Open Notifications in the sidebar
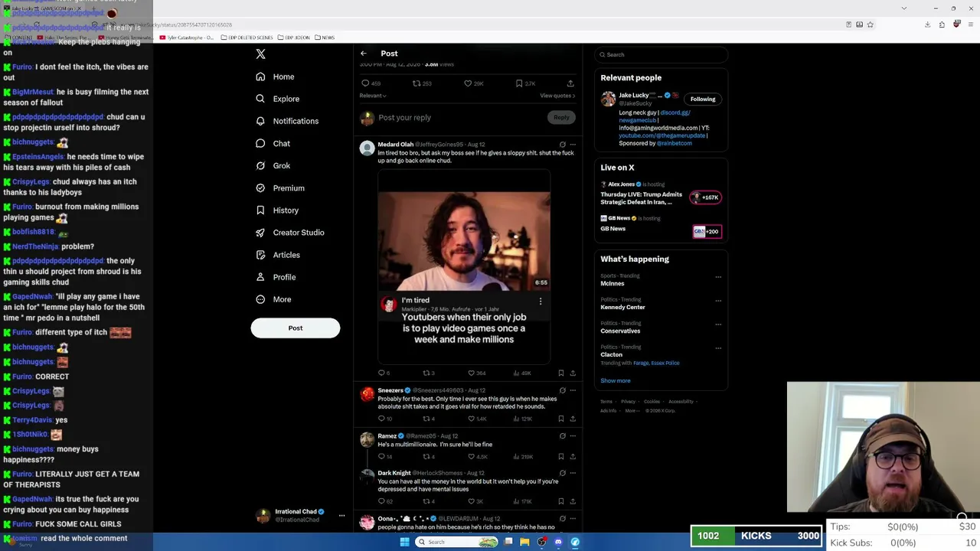980x551 pixels. pos(287,121)
